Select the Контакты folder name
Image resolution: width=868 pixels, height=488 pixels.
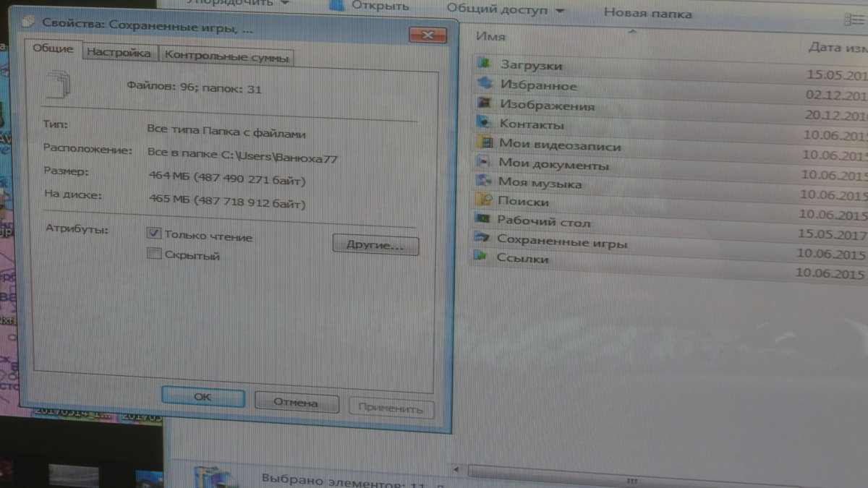pyautogui.click(x=532, y=124)
